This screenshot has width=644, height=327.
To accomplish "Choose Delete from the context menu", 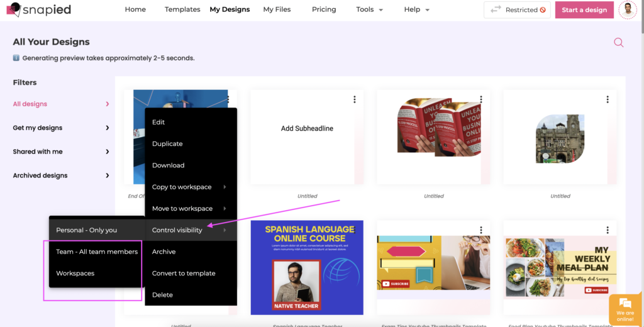I will tap(191, 295).
